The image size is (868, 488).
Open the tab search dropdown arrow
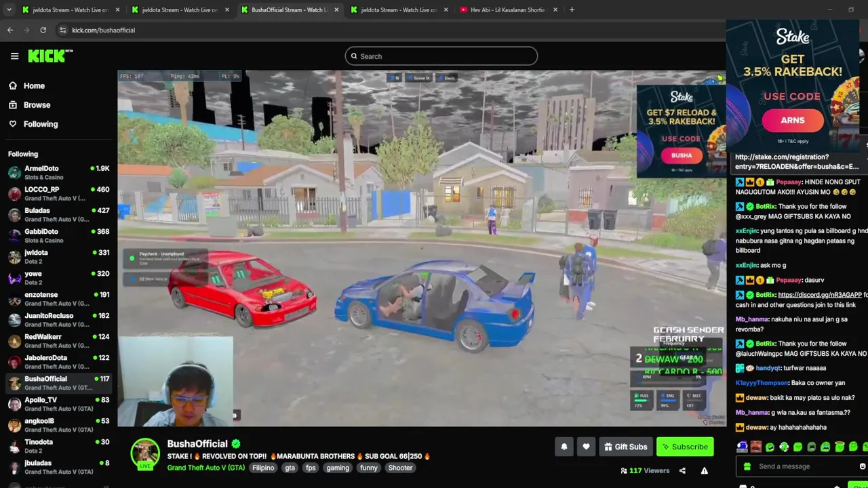(x=8, y=9)
